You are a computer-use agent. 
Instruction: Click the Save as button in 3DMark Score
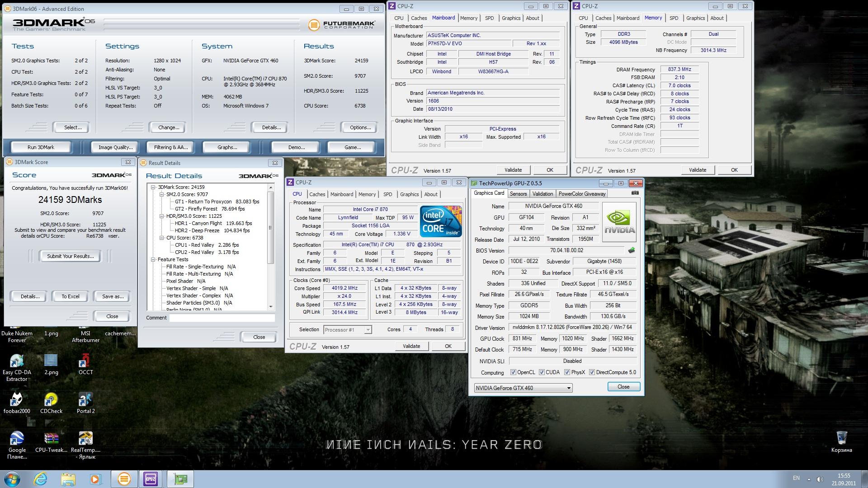113,296
